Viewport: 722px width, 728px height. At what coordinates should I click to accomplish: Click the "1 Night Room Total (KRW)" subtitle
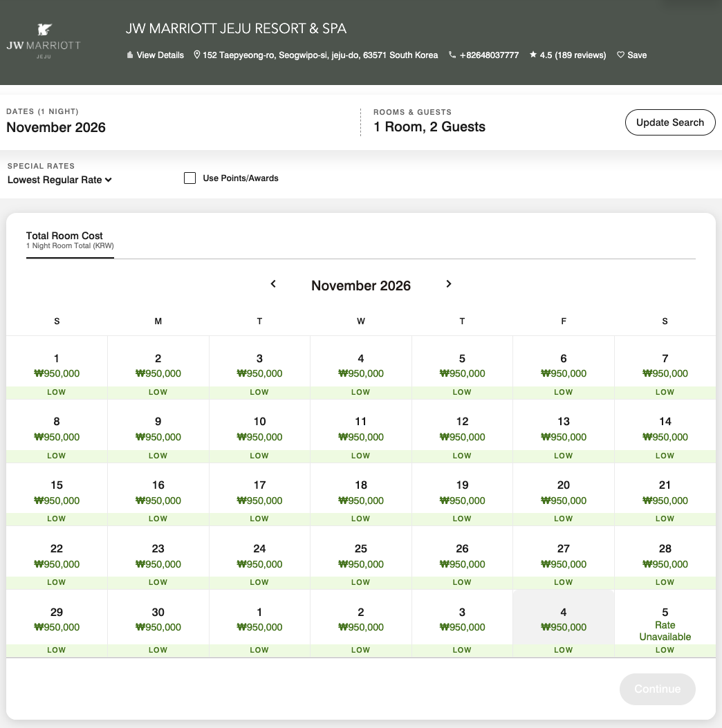(70, 245)
